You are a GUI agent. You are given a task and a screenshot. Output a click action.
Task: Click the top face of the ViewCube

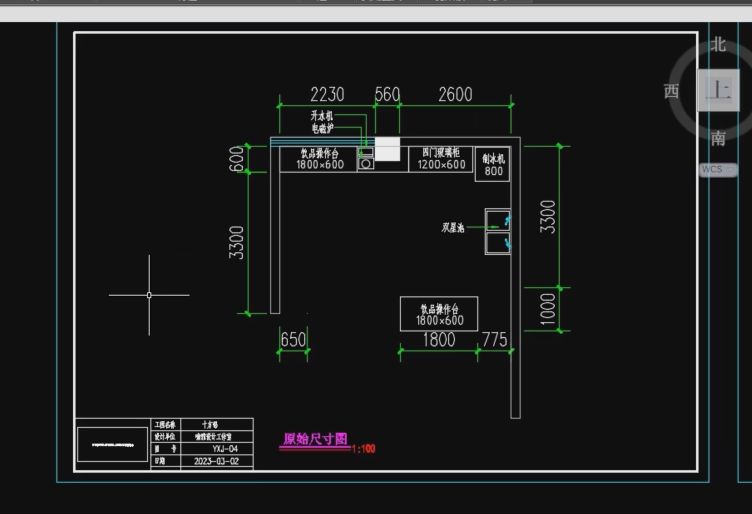click(x=717, y=90)
